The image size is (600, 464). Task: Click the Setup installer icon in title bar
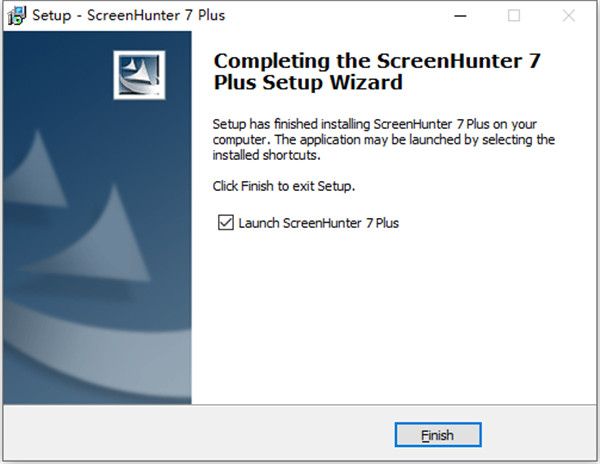tap(17, 16)
